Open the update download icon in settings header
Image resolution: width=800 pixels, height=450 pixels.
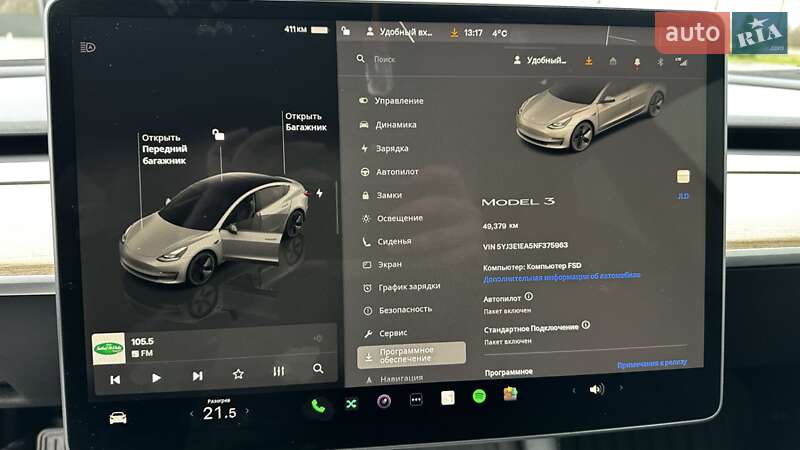coord(588,61)
